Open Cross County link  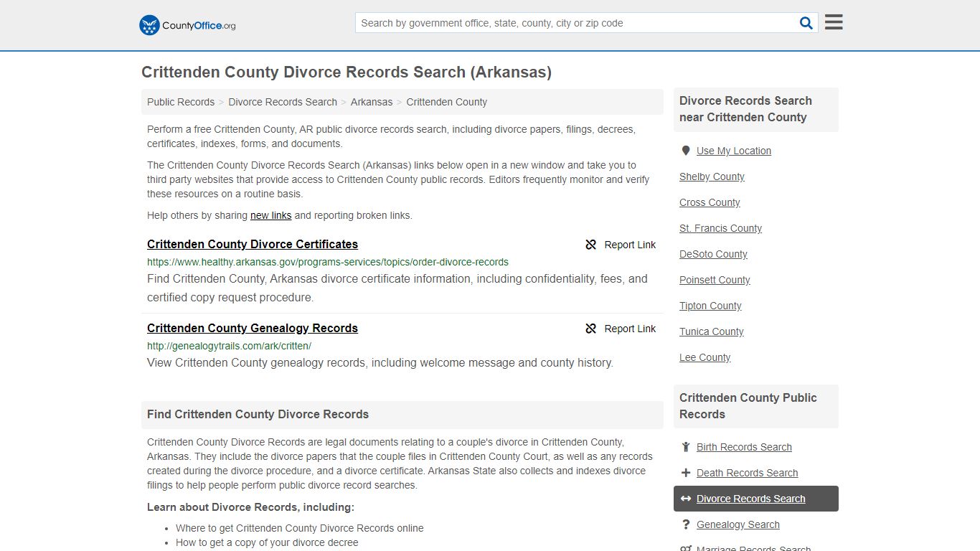[710, 202]
